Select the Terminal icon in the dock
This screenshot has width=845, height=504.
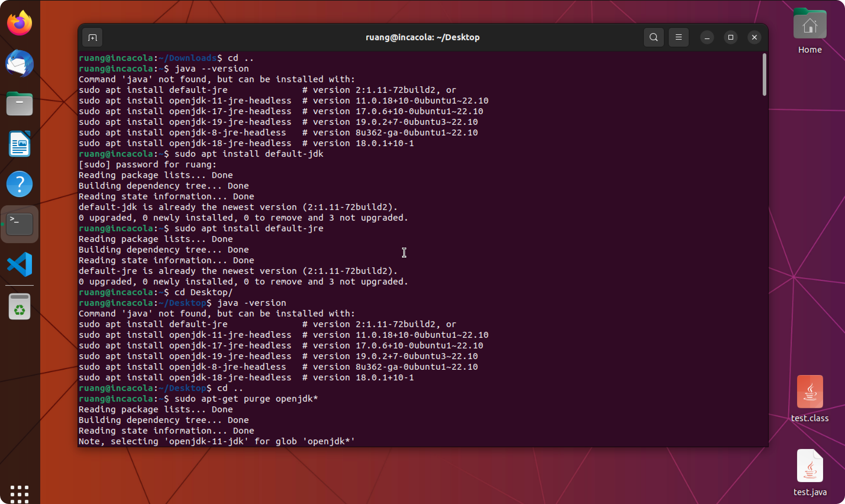click(x=19, y=224)
